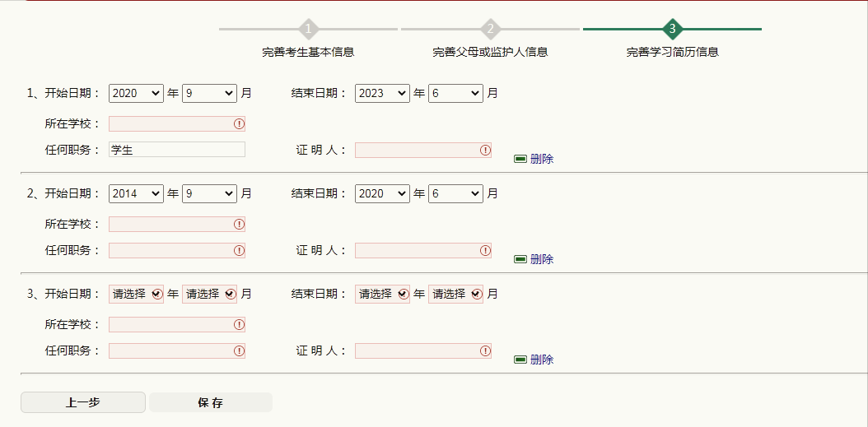Screen dimensions: 868x427
Task: Click the 删除 link for entry 2
Action: pos(542,259)
